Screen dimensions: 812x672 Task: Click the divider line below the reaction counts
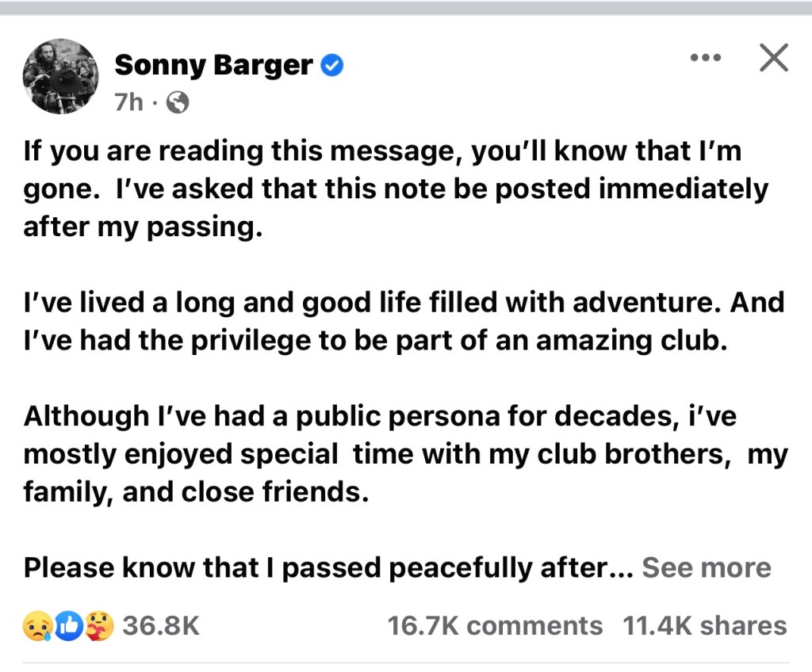pos(406,662)
